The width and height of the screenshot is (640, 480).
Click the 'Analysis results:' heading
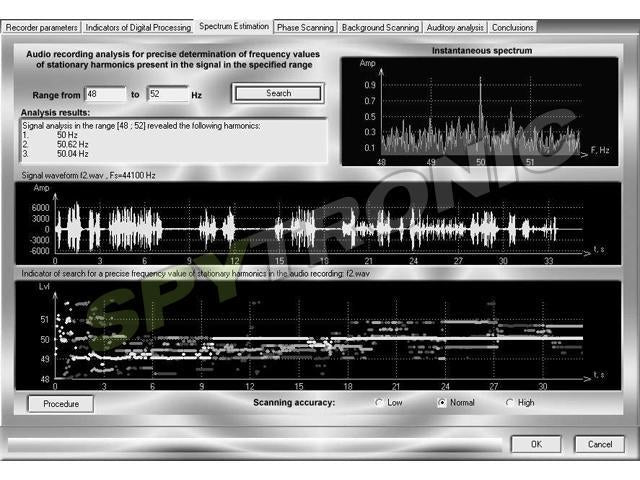tap(55, 112)
